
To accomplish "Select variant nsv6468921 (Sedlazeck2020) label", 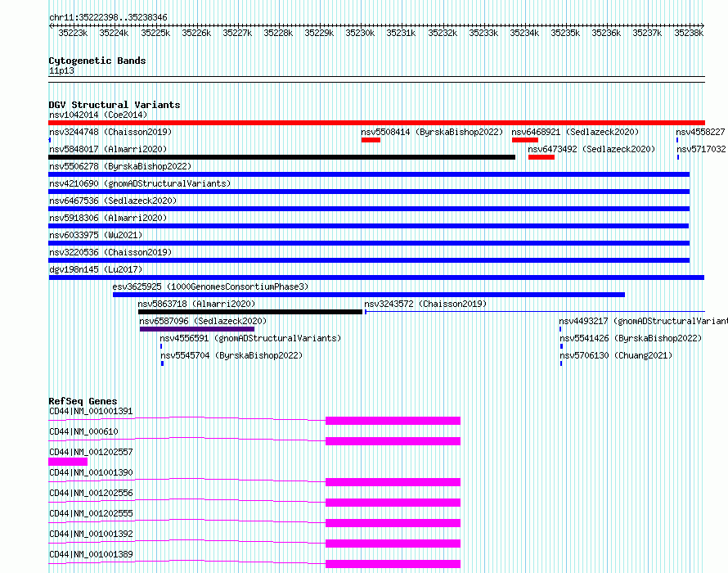I will coord(575,132).
